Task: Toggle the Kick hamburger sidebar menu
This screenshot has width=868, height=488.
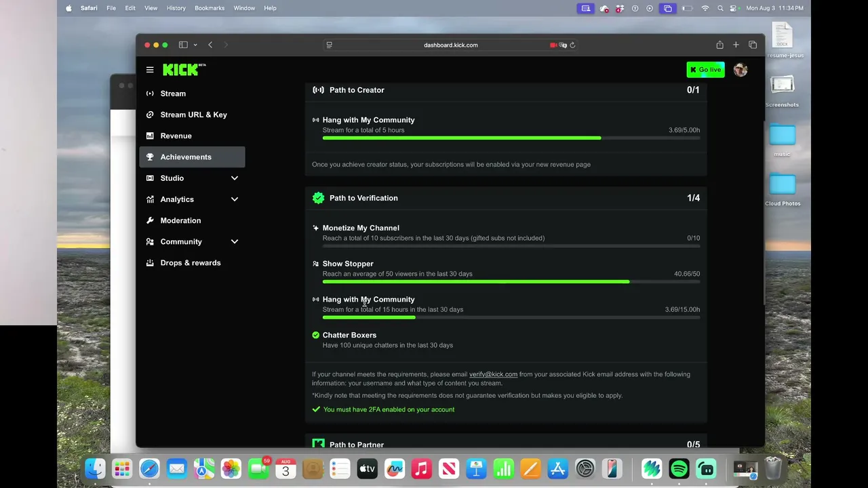Action: tap(150, 70)
